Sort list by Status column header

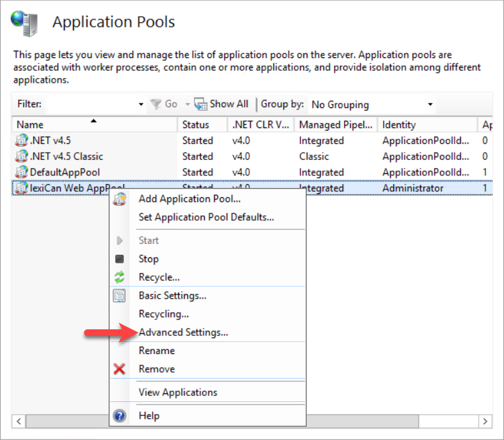[x=195, y=125]
